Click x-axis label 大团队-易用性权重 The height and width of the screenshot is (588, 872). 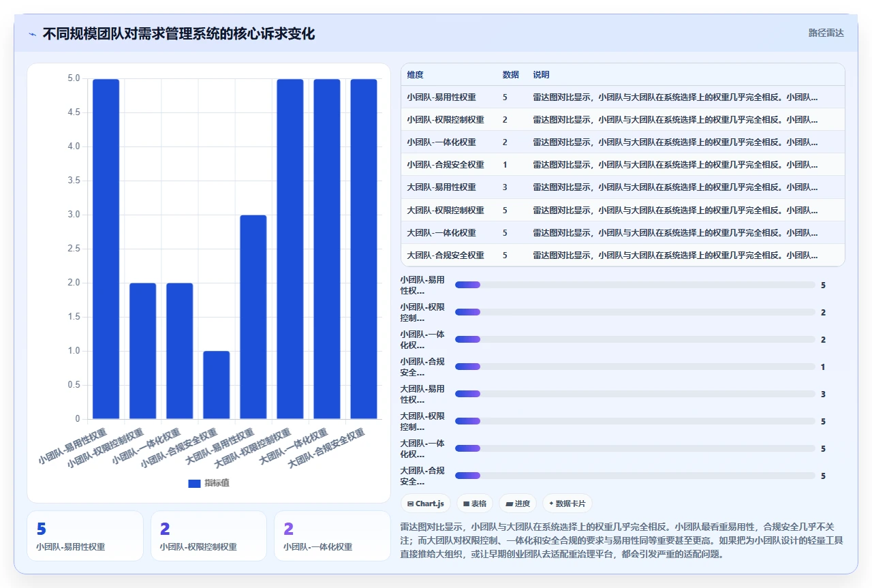coord(221,446)
